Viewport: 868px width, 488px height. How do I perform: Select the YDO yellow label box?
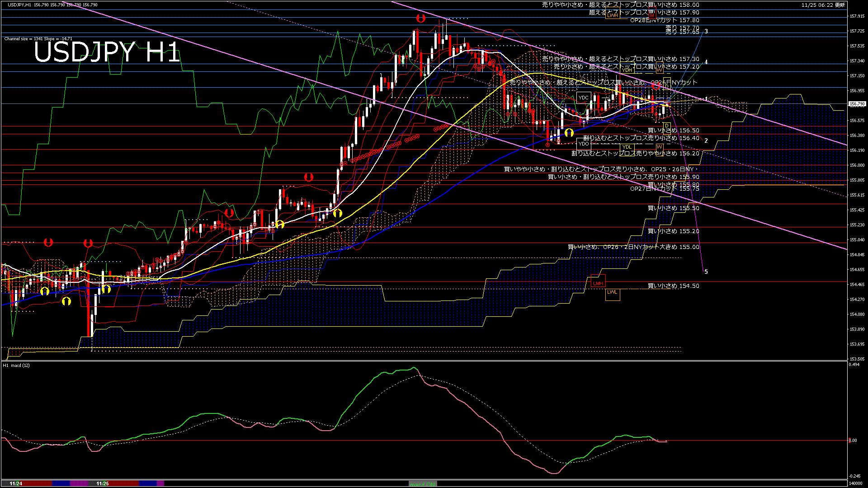(x=584, y=143)
